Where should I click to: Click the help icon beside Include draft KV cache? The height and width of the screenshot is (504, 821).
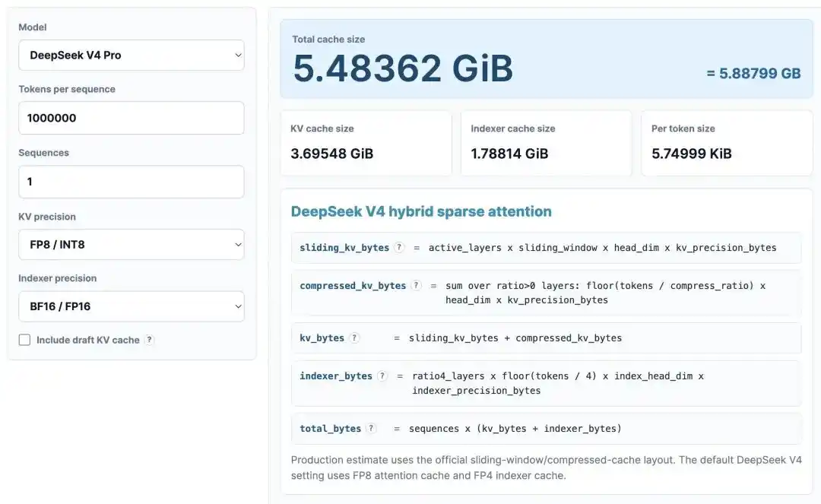point(149,340)
